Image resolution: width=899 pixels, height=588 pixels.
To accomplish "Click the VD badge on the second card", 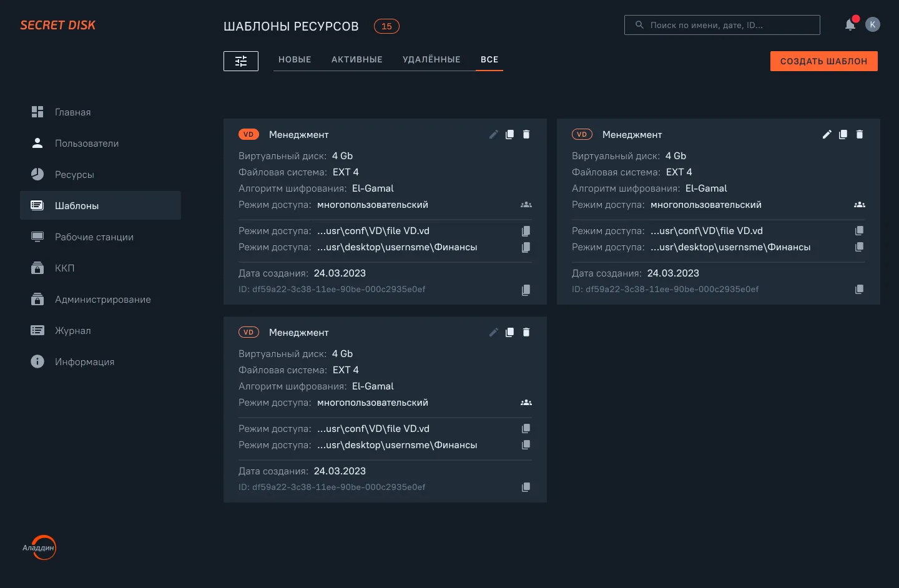I will pos(582,134).
